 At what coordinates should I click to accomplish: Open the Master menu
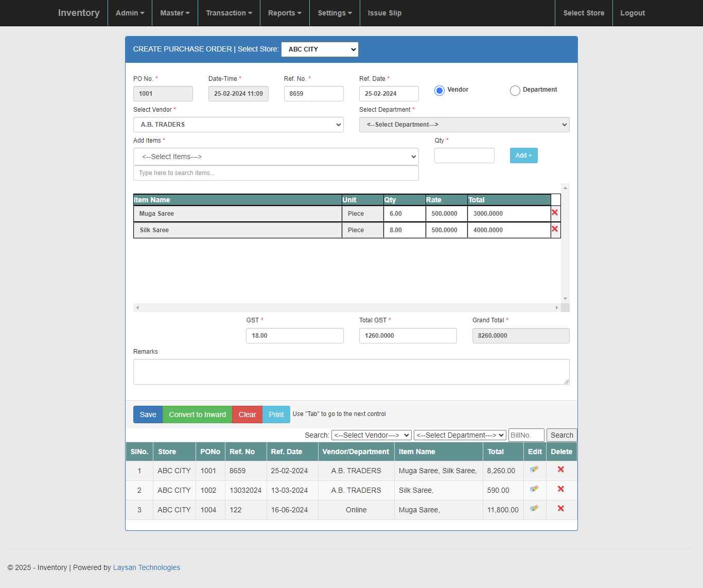click(175, 13)
